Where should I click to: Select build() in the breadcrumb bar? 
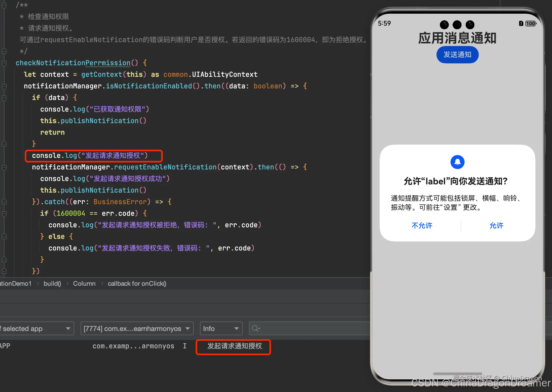52,284
